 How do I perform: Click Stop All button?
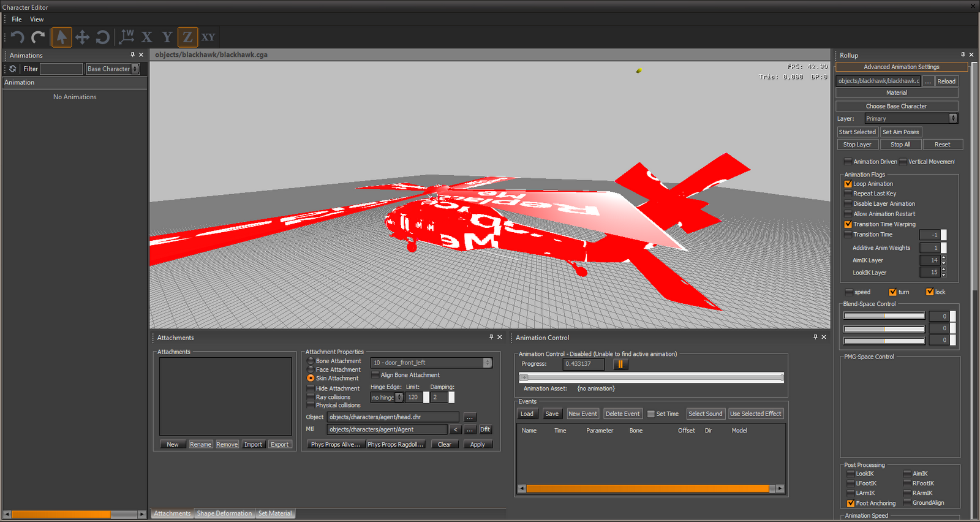coord(900,145)
